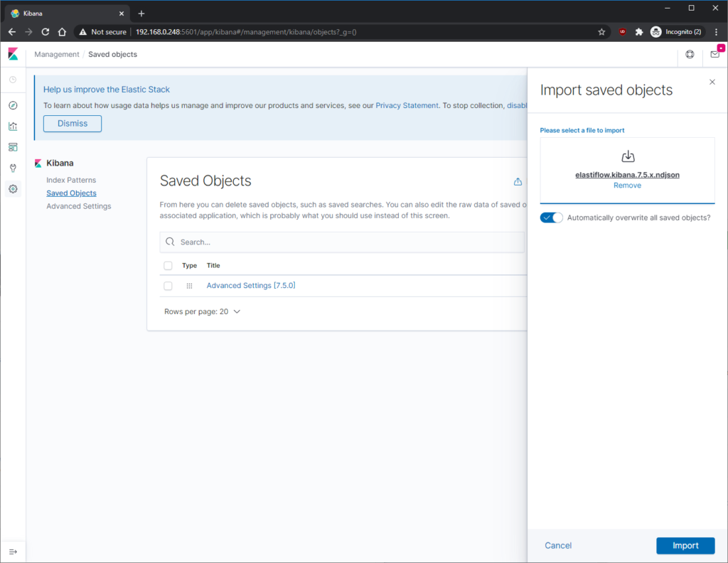Click Management breadcrumb
Image resolution: width=728 pixels, height=563 pixels.
[57, 54]
